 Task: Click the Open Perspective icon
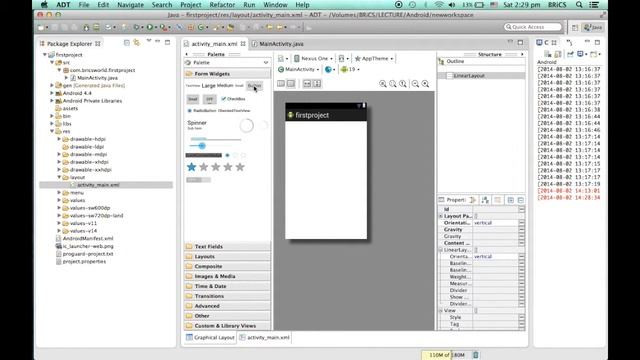pyautogui.click(x=575, y=27)
